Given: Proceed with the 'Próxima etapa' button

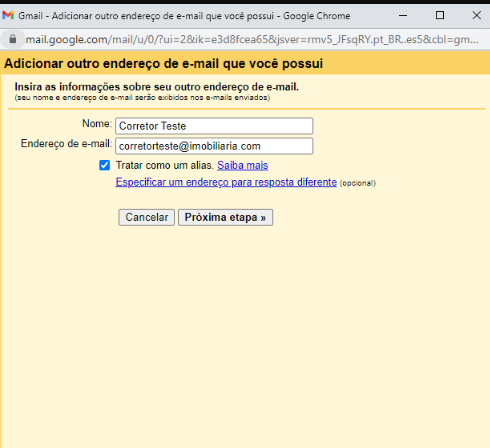Looking at the screenshot, I should tap(225, 217).
